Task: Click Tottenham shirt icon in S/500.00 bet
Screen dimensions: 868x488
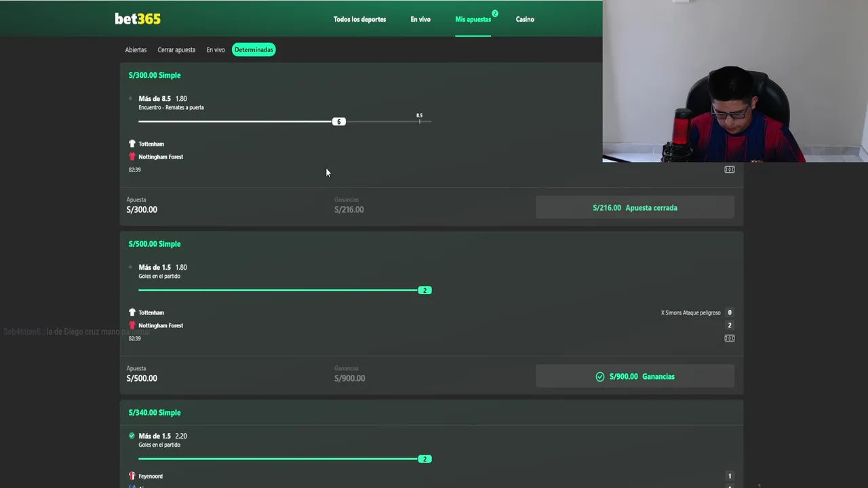Action: 132,312
